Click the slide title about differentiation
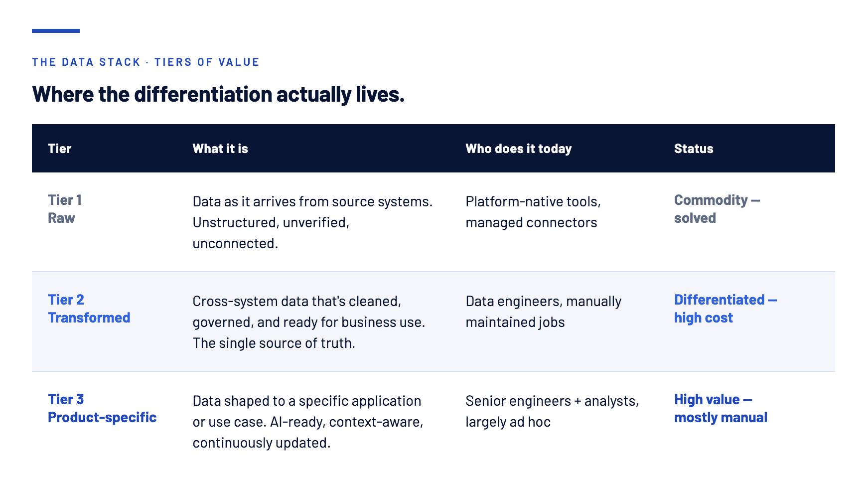868x481 pixels. point(218,94)
